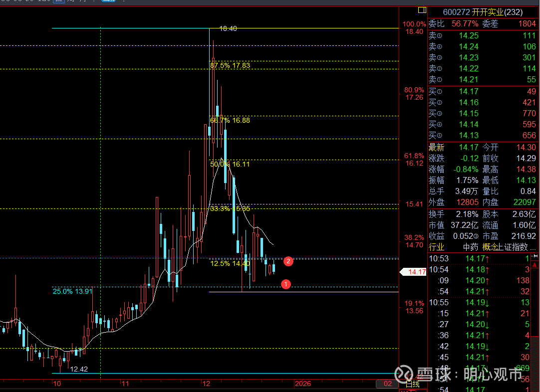
Task: Click the 87.5% 17.83 level label
Action: coord(230,65)
